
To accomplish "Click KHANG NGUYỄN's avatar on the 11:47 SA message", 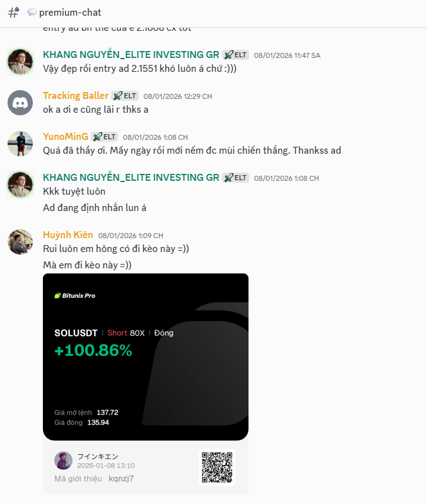I will coord(20,61).
